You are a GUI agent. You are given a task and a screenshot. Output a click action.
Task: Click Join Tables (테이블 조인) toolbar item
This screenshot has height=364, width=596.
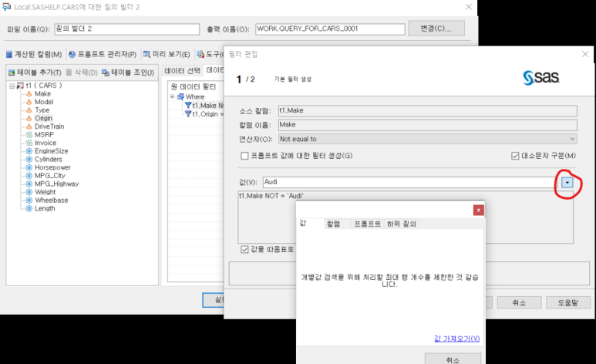point(128,72)
